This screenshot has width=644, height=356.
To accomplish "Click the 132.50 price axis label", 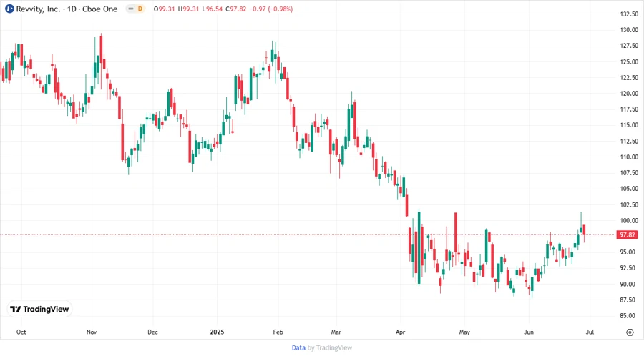I will tap(629, 14).
